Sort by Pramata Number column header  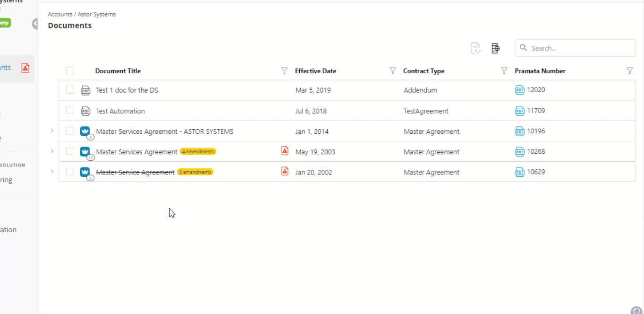point(540,71)
